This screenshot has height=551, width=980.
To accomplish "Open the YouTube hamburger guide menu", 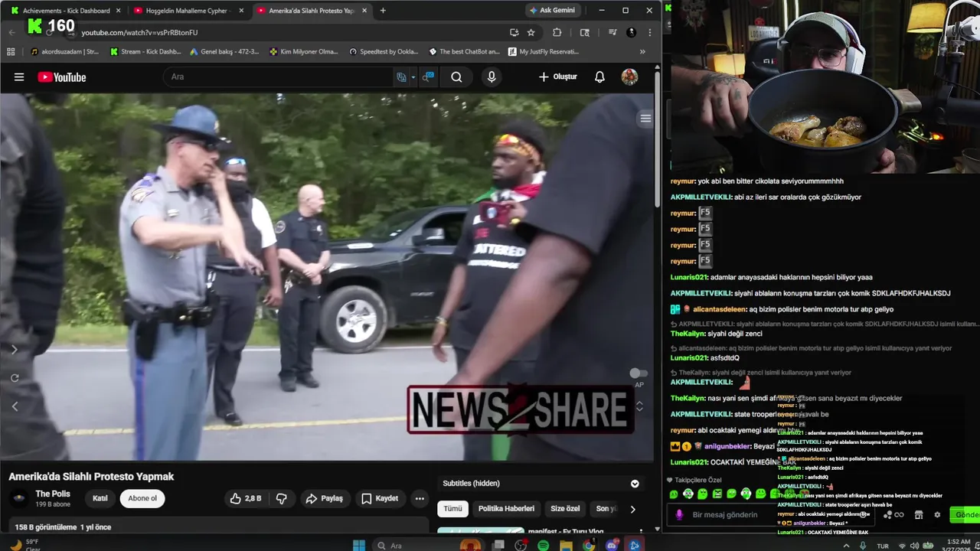I will tap(19, 77).
